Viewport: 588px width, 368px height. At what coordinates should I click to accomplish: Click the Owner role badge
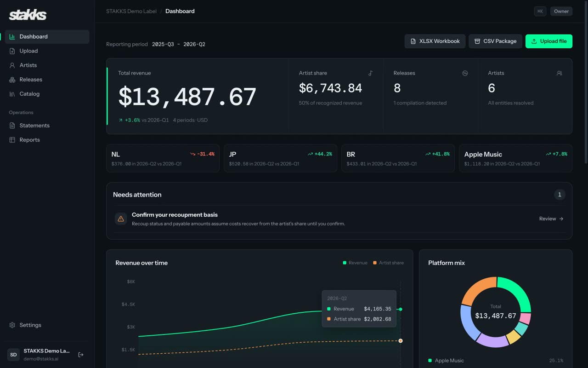tap(561, 11)
